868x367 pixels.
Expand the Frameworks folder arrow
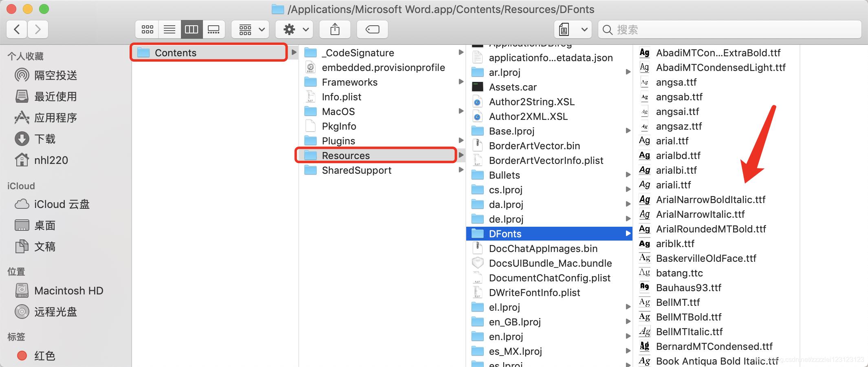[x=461, y=82]
